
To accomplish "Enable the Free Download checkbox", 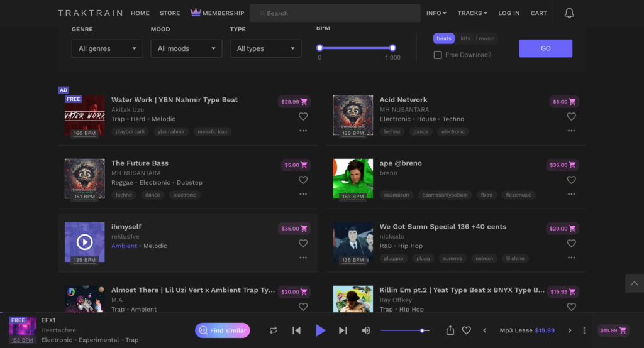I will pos(438,55).
